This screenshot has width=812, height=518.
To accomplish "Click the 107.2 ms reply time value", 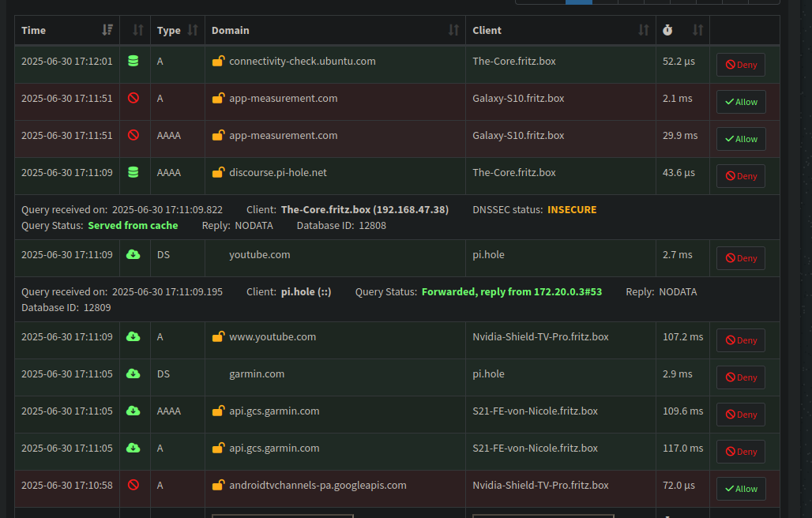I will pos(683,337).
